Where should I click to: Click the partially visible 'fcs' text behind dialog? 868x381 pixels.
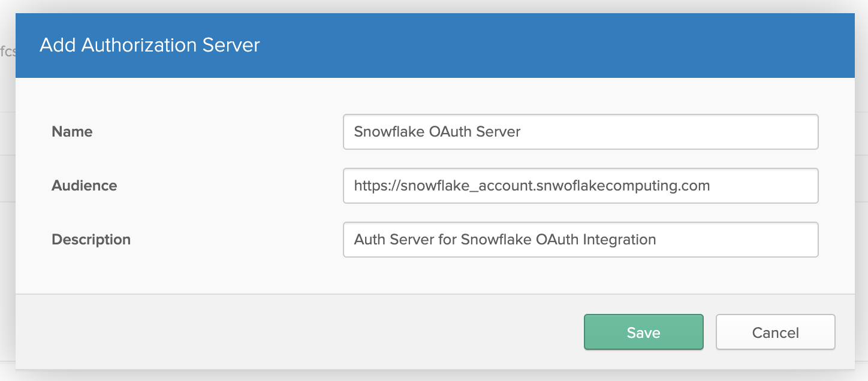coord(6,51)
